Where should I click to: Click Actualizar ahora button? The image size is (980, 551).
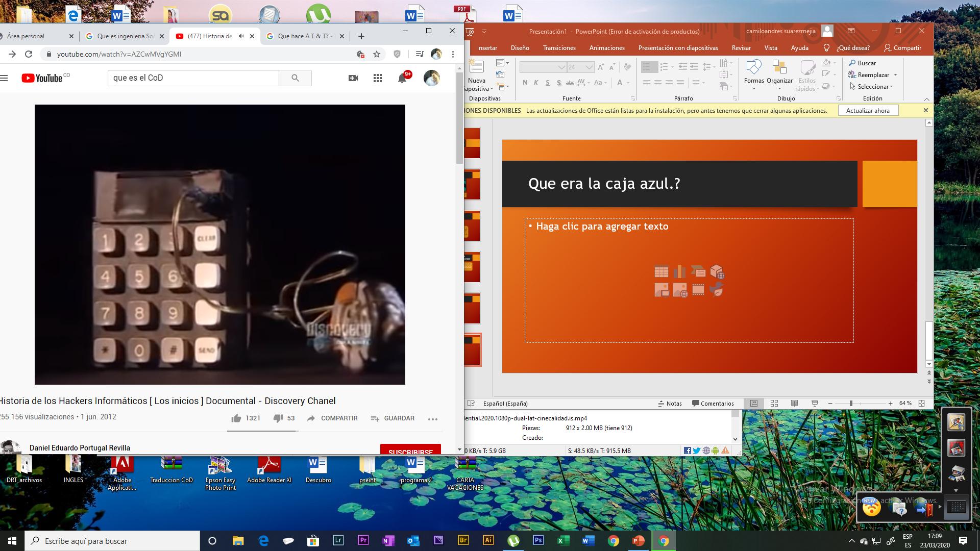tap(868, 111)
